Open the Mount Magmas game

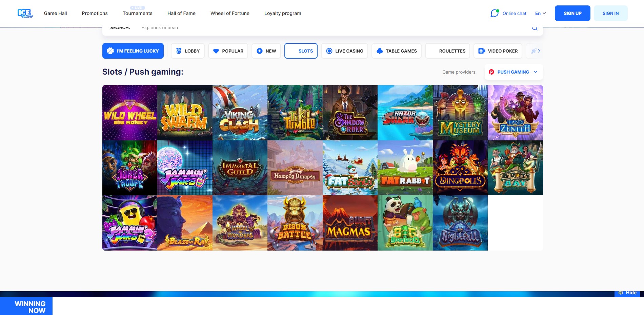[x=350, y=223]
